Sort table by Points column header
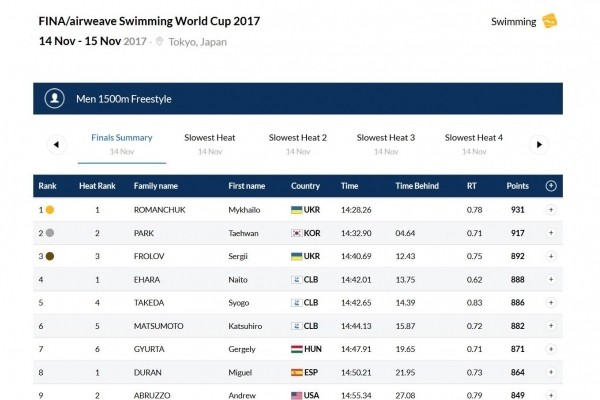 [518, 186]
